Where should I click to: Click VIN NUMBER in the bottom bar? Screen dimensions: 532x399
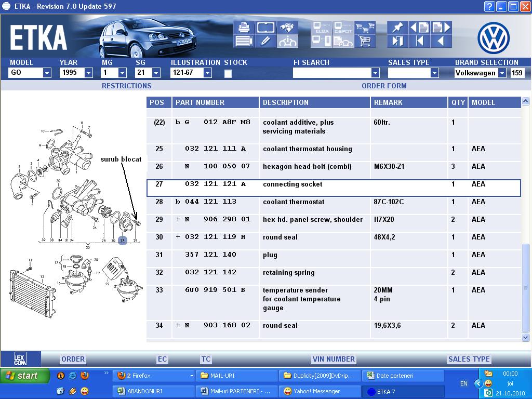point(334,359)
